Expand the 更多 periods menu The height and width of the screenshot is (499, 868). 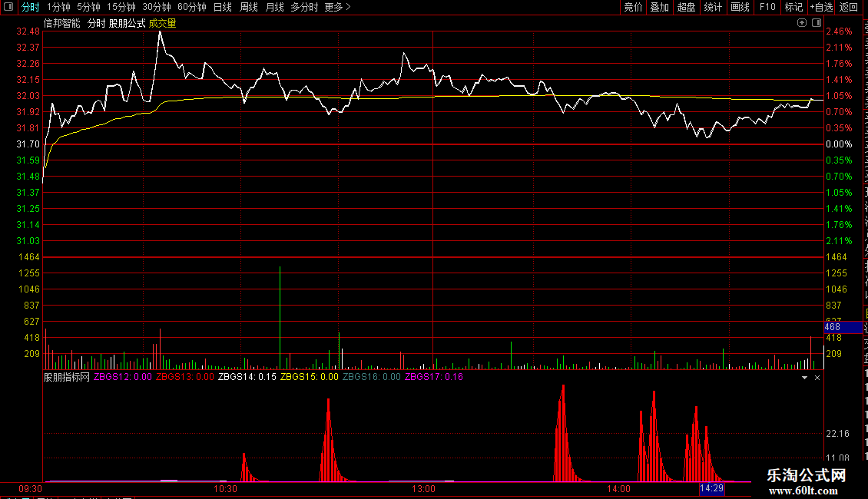[x=338, y=7]
